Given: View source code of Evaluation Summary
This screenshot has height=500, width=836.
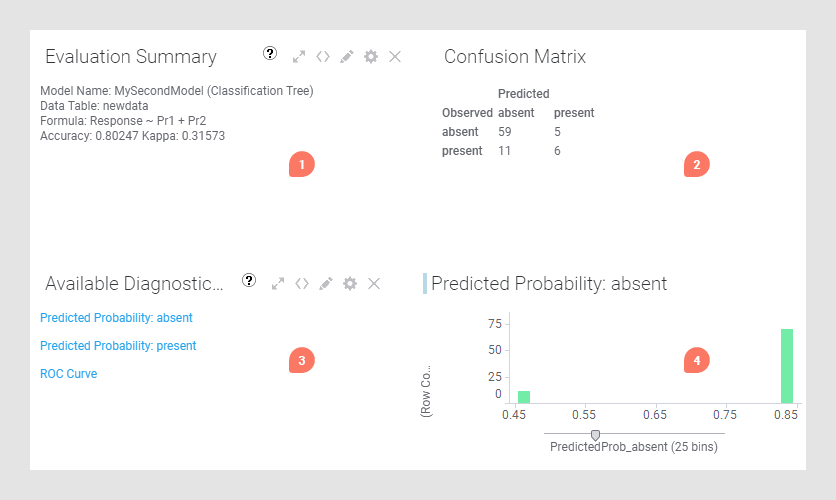Looking at the screenshot, I should [323, 57].
